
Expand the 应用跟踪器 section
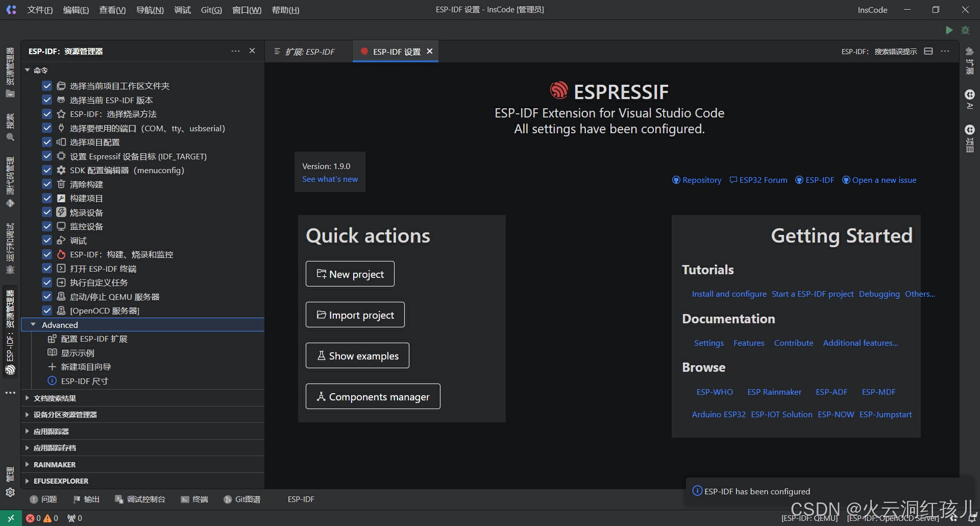27,432
